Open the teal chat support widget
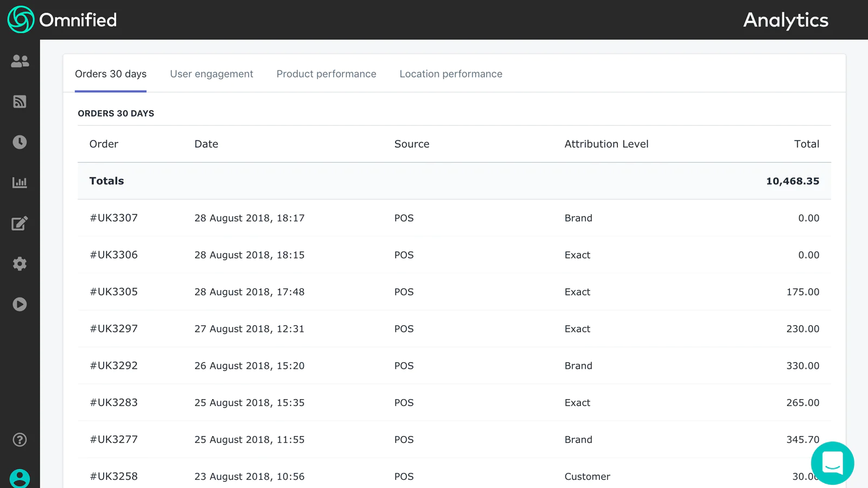The height and width of the screenshot is (488, 868). tap(832, 463)
